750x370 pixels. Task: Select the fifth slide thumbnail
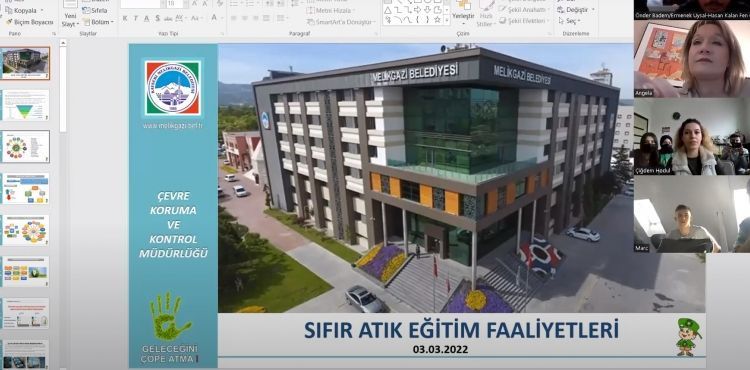pos(26,230)
